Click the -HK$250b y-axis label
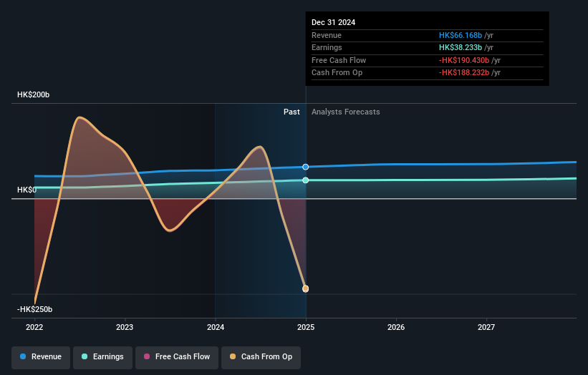The height and width of the screenshot is (375, 588). (x=35, y=309)
